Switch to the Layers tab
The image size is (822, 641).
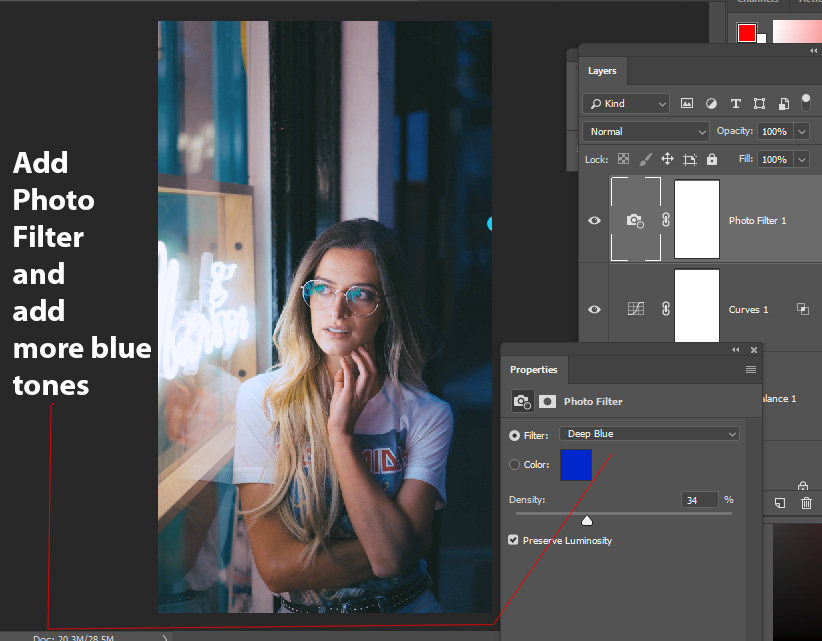pos(602,71)
